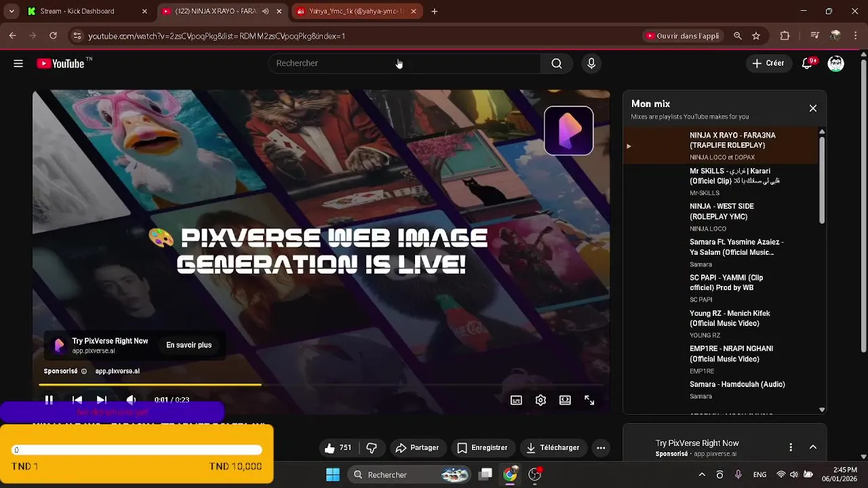This screenshot has width=868, height=488.
Task: Dislike the video
Action: pyautogui.click(x=372, y=448)
